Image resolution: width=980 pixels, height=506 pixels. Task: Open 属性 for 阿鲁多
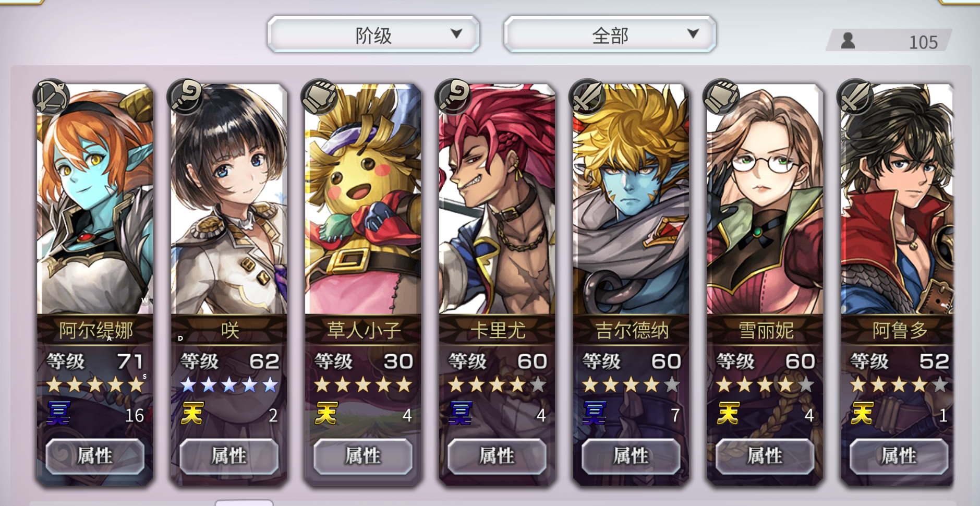point(899,456)
